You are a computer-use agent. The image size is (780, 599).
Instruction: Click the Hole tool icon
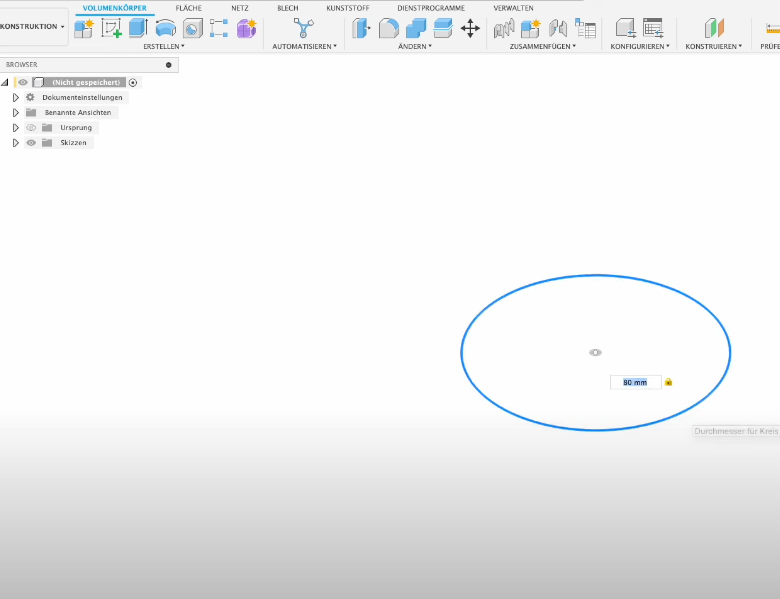click(x=192, y=28)
